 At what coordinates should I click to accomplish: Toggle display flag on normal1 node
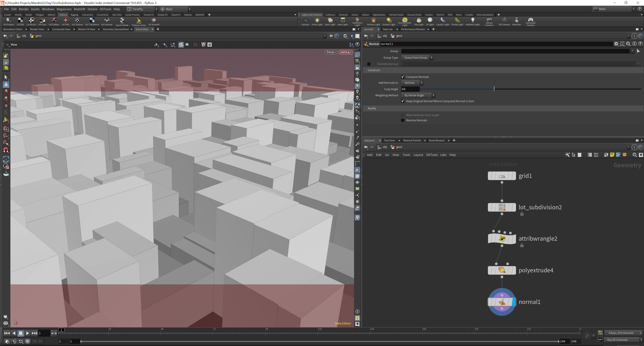point(514,302)
